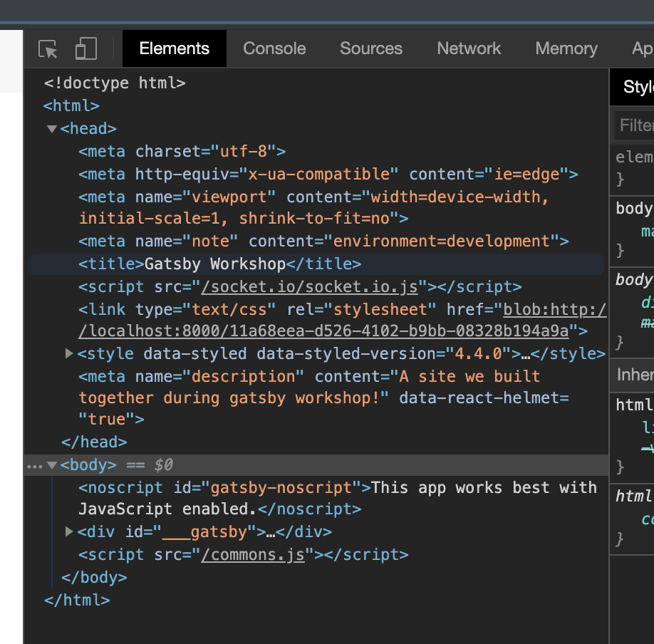Collapse the body element arrow
This screenshot has height=644, width=654.
[52, 465]
